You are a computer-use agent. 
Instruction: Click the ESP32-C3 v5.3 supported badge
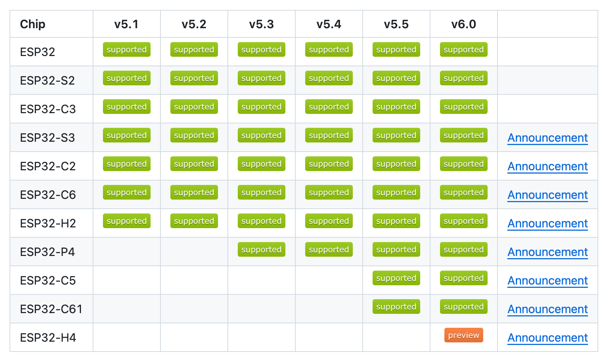coord(262,107)
